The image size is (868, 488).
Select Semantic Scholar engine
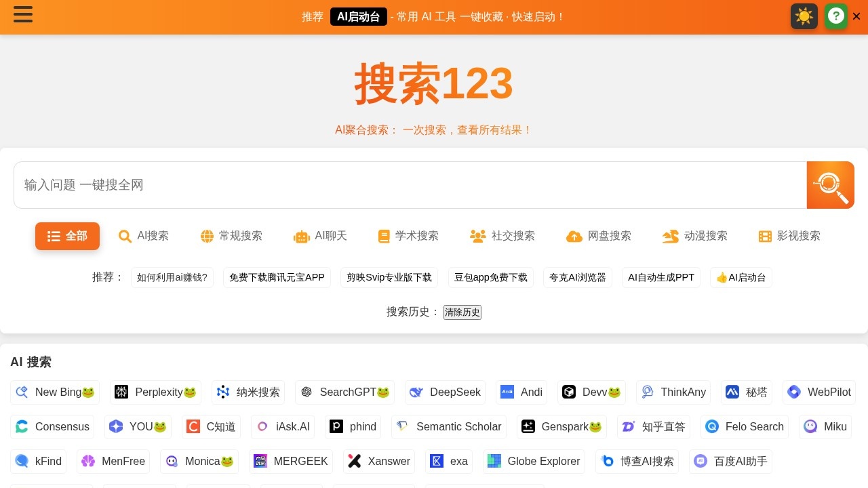[x=449, y=426]
